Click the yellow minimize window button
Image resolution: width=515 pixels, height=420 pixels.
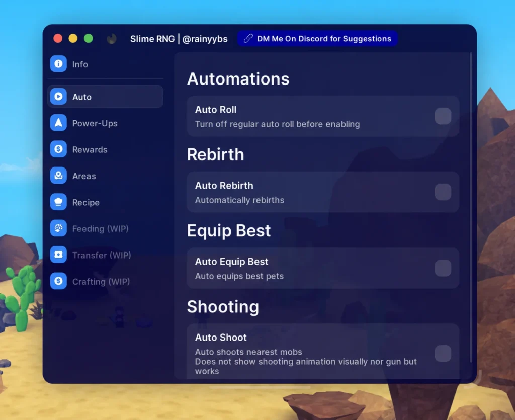pos(73,38)
